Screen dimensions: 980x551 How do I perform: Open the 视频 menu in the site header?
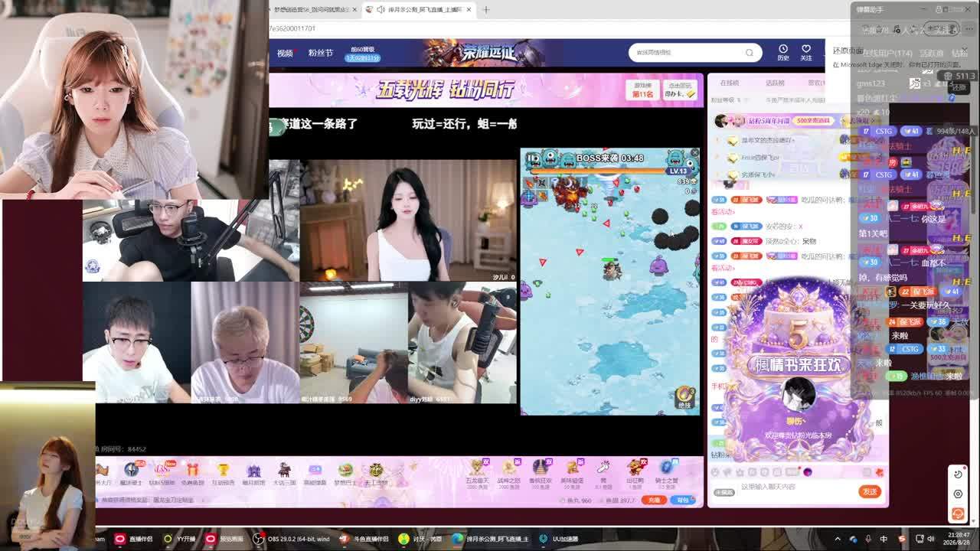point(285,53)
